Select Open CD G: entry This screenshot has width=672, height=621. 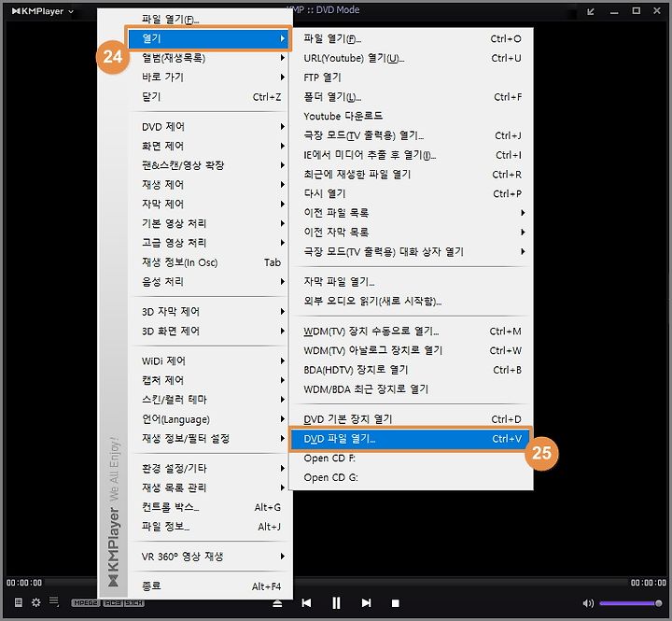[413, 477]
